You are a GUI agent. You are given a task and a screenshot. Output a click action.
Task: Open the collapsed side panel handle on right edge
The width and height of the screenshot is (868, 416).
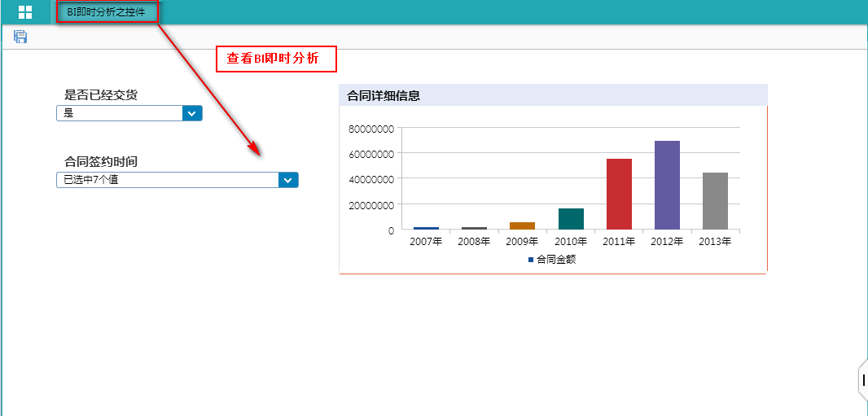863,379
